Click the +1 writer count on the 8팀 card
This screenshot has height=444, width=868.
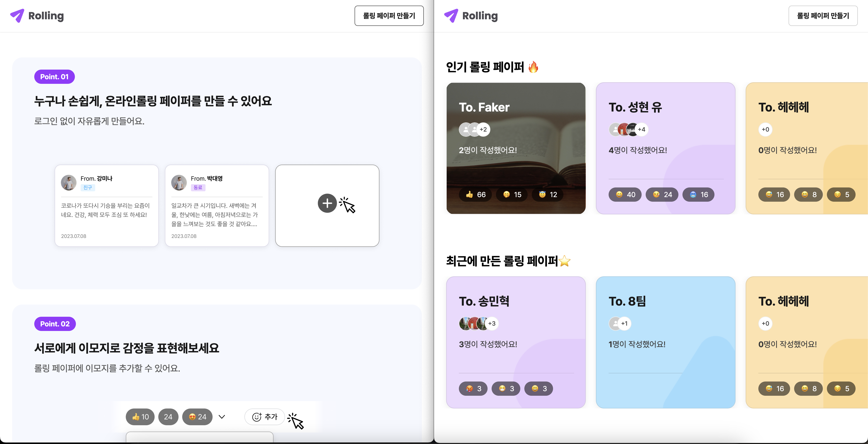[624, 324]
